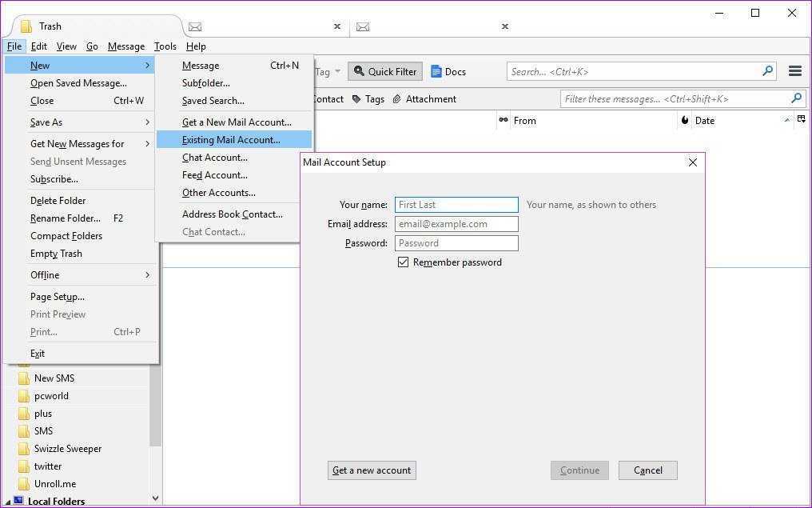This screenshot has height=508, width=812.
Task: Click the Docs toolbar icon
Action: coord(448,72)
